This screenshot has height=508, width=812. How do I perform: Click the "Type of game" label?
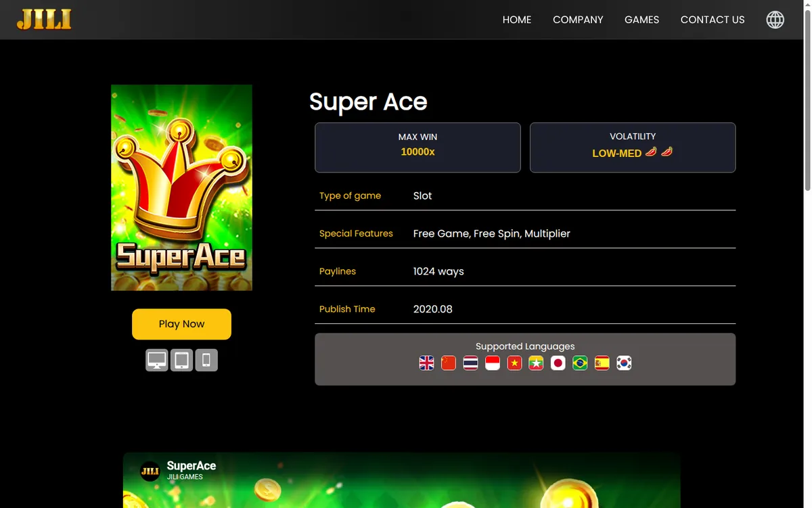coord(350,195)
